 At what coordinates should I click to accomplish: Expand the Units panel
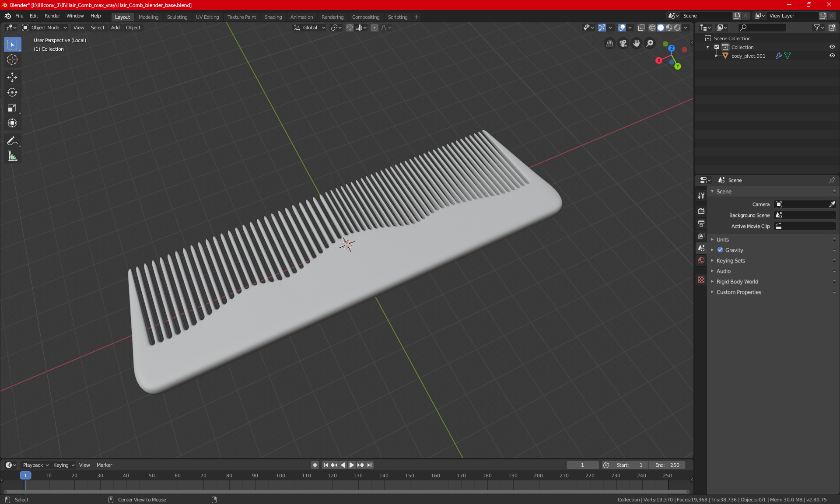coord(722,240)
